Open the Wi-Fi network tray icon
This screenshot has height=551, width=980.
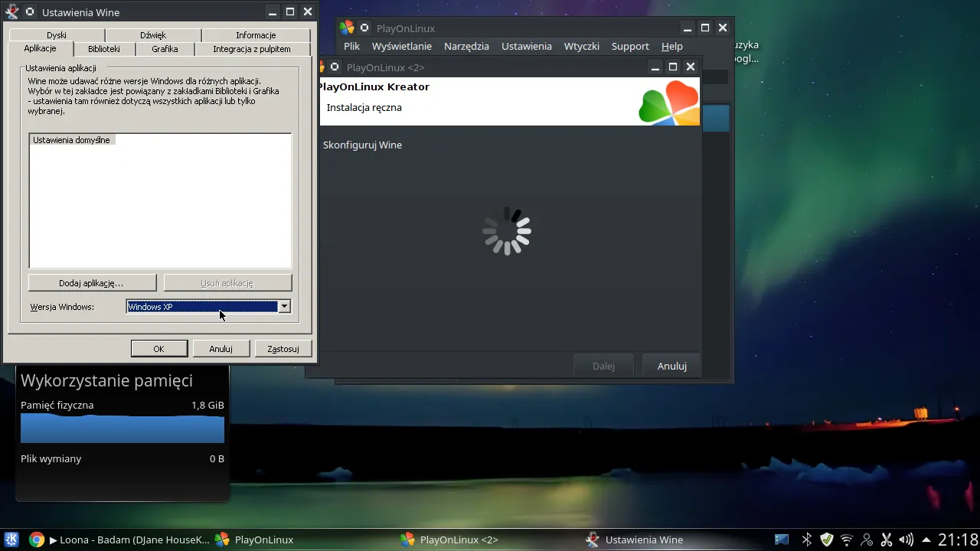pos(847,540)
